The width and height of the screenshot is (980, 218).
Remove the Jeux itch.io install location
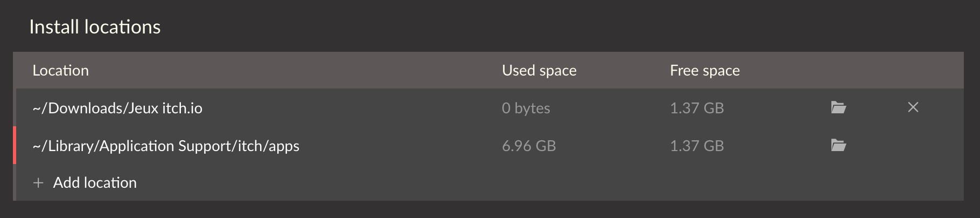913,107
